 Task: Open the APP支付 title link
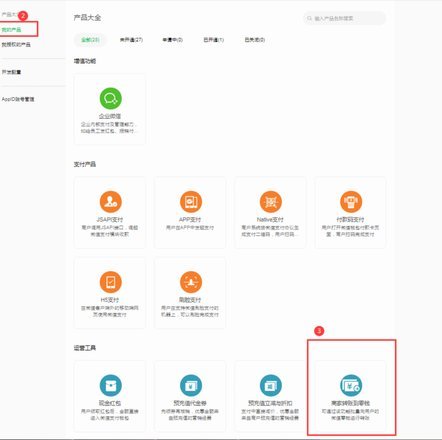point(190,219)
